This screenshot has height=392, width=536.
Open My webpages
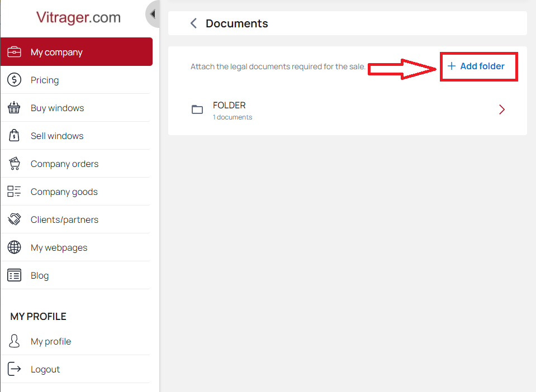click(x=75, y=247)
